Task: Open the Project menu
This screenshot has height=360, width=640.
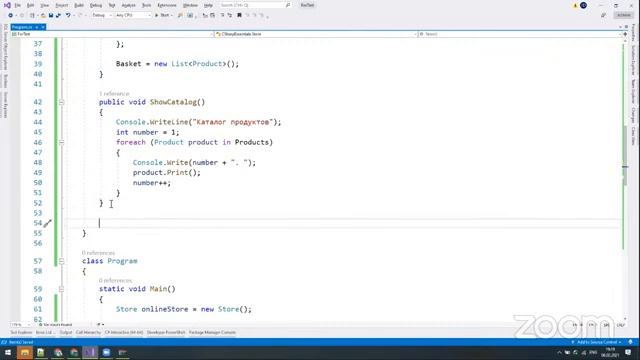Action: 62,5
